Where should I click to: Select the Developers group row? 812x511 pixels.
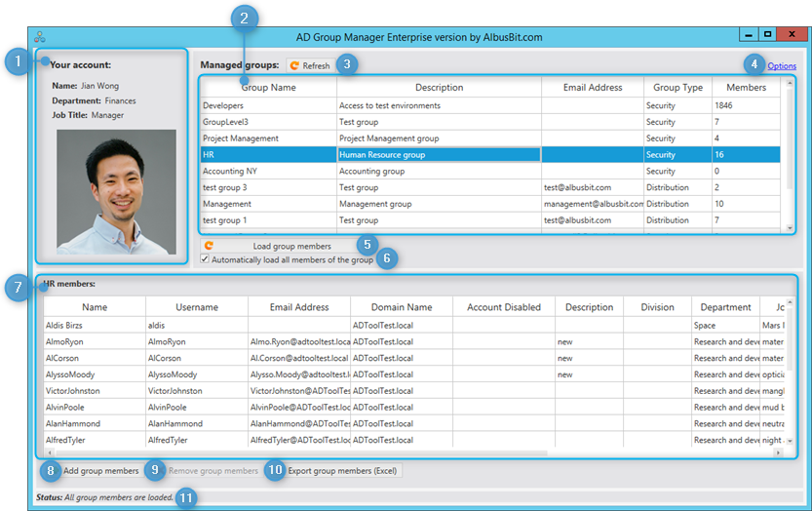pyautogui.click(x=490, y=105)
